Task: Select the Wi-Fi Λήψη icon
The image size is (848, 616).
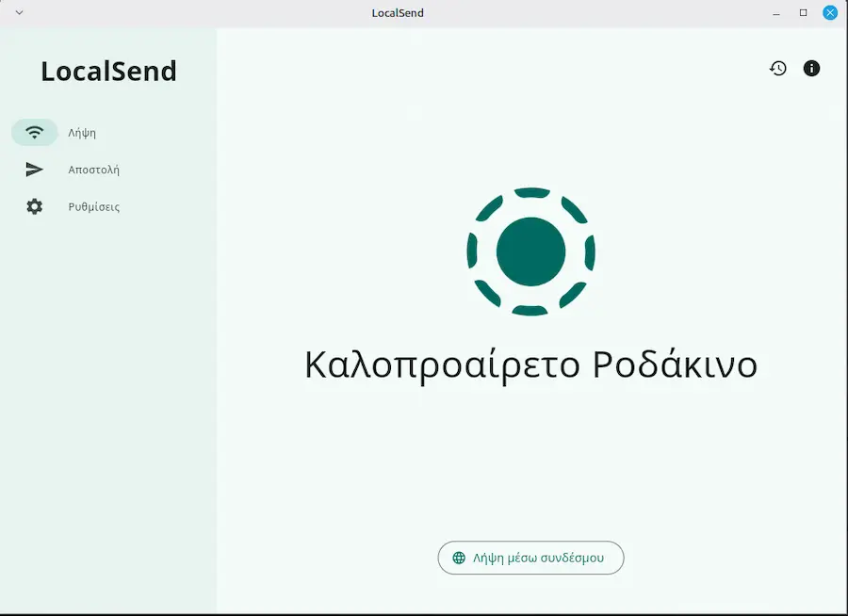Action: (35, 132)
